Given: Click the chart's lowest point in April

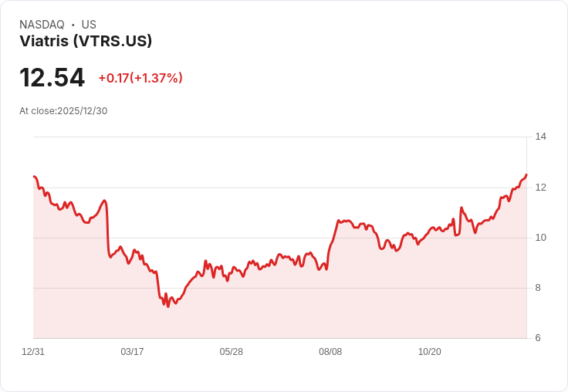Looking at the screenshot, I should (168, 307).
